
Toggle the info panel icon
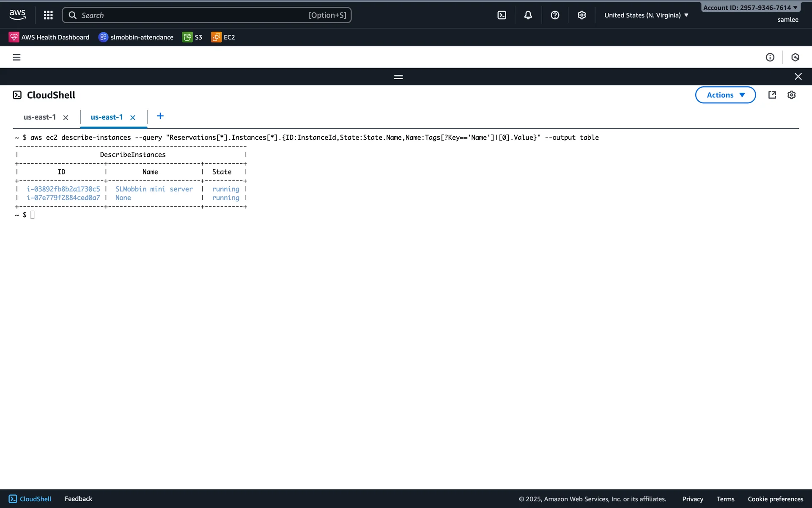[x=770, y=57]
